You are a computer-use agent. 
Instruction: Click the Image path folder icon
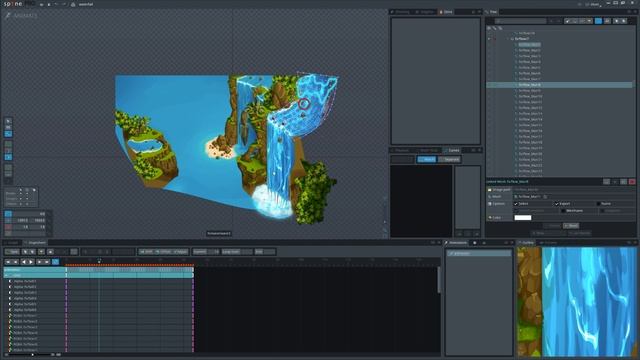(489, 190)
